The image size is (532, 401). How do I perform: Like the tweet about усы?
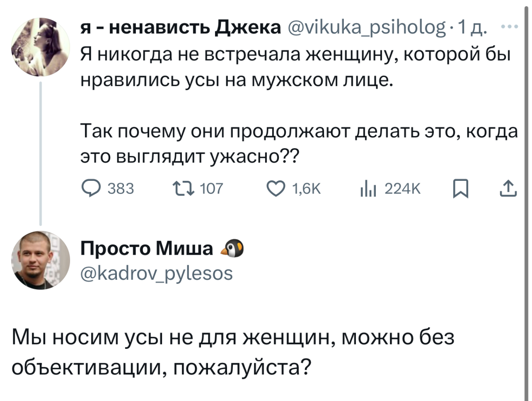[x=277, y=189]
